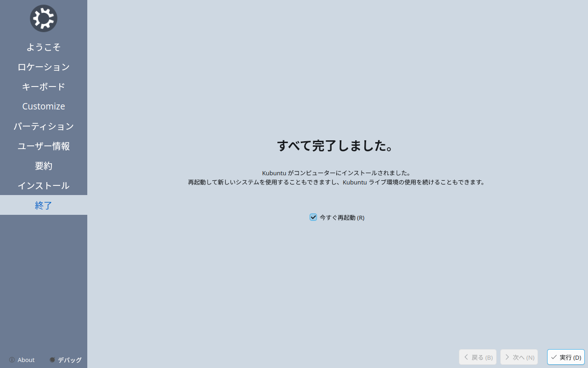The image size is (588, 368).
Task: Open the キーボード step
Action: 44,86
